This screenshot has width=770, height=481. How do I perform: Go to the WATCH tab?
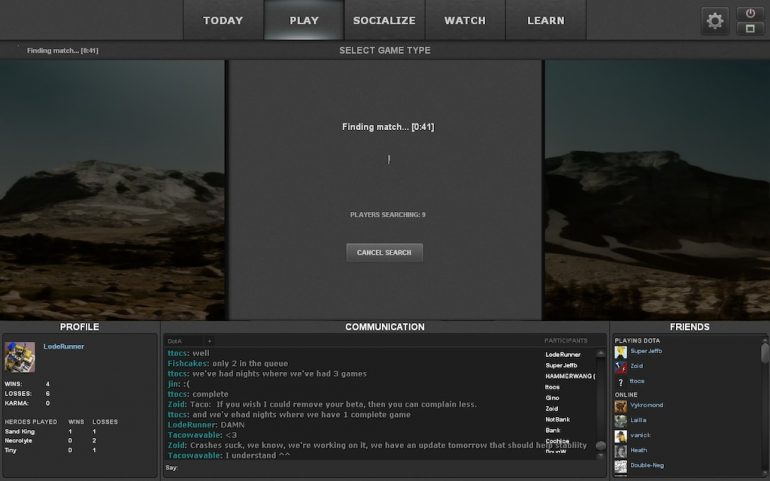point(465,20)
